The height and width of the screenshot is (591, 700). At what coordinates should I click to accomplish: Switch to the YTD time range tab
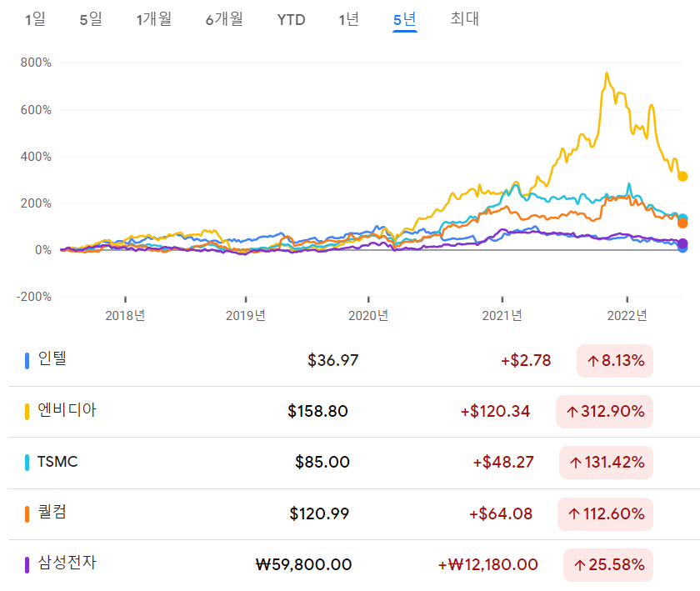pyautogui.click(x=292, y=19)
